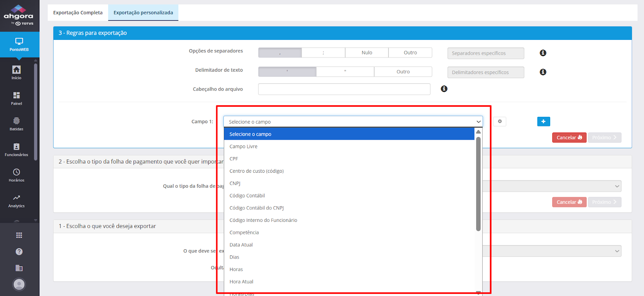Select single quote text delimiter
Viewport: 644px width, 296px height.
tap(287, 72)
